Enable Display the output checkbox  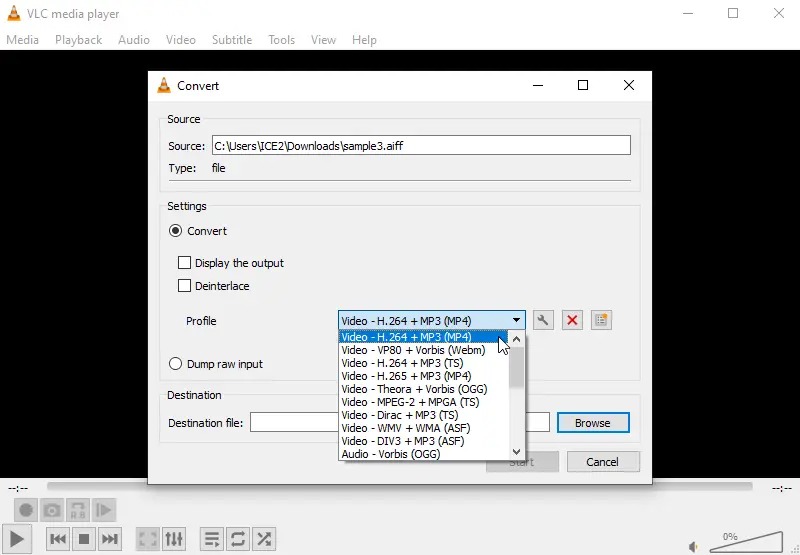tap(184, 263)
